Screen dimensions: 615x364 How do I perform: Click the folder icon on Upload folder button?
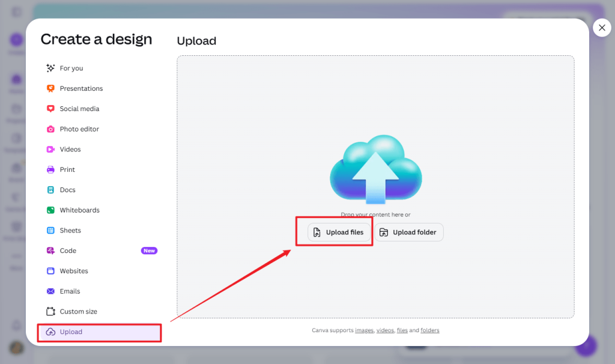coord(384,232)
